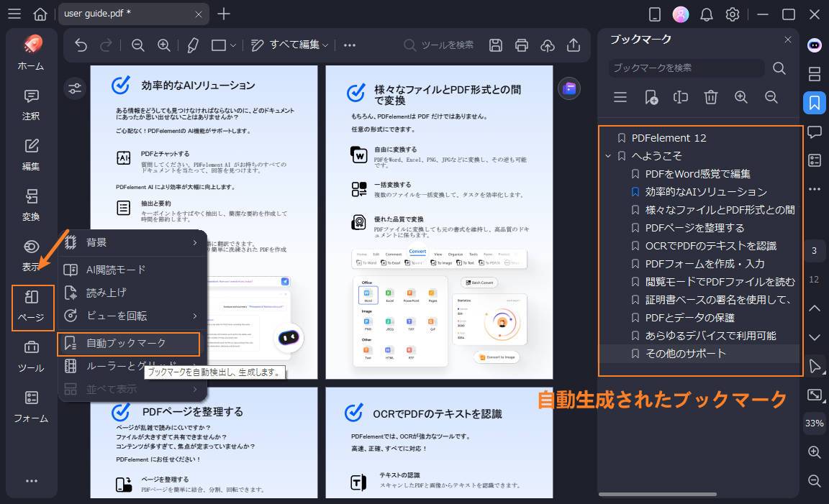Save the PDF with the save icon
This screenshot has height=504, width=829.
495,45
